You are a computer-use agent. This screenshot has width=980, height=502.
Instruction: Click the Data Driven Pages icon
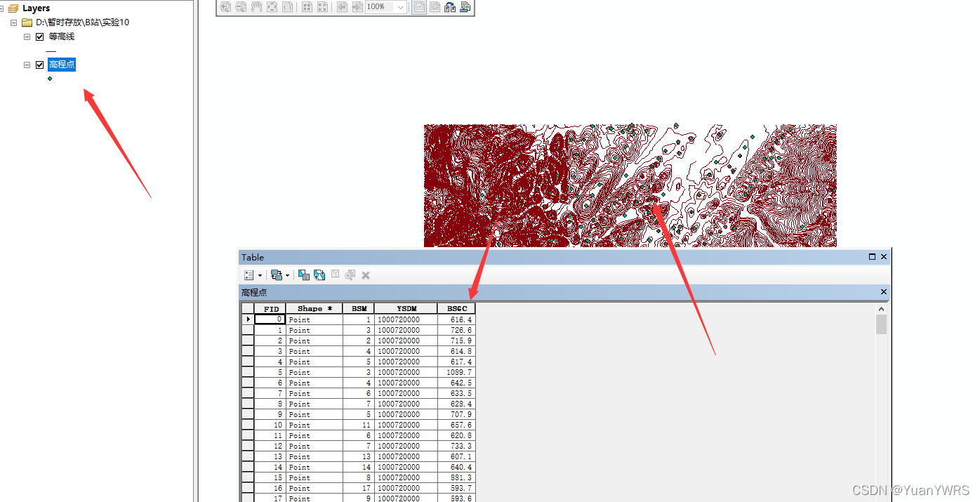pos(465,7)
